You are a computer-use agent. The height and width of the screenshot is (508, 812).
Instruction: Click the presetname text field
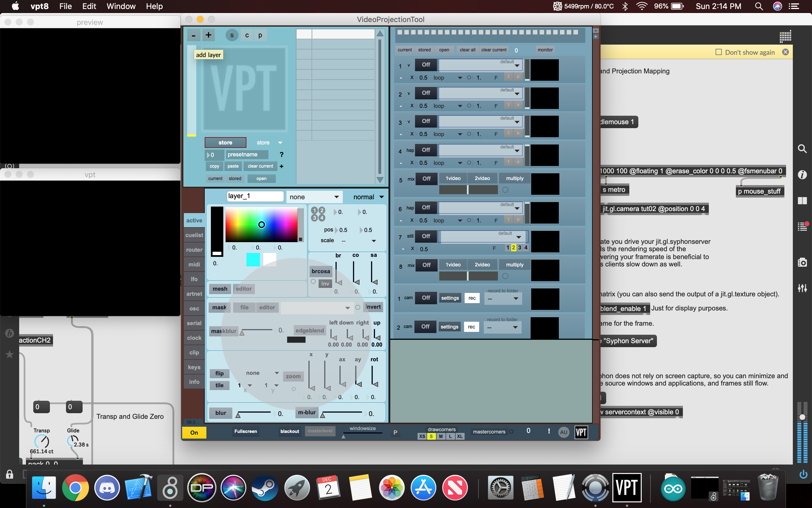tap(247, 155)
